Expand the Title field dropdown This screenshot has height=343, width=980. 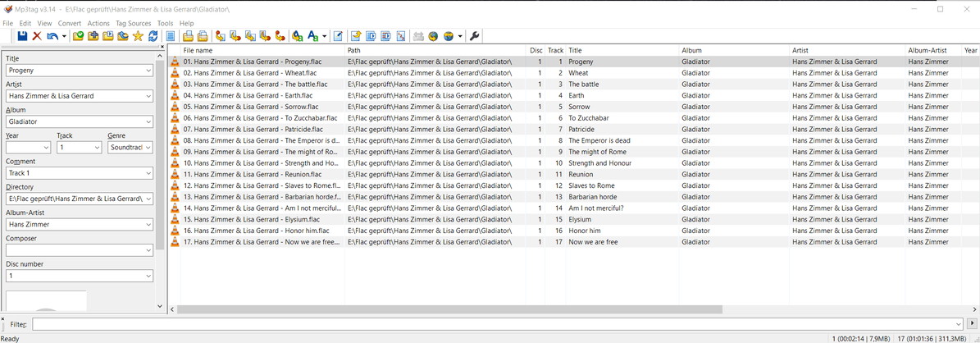pyautogui.click(x=148, y=71)
